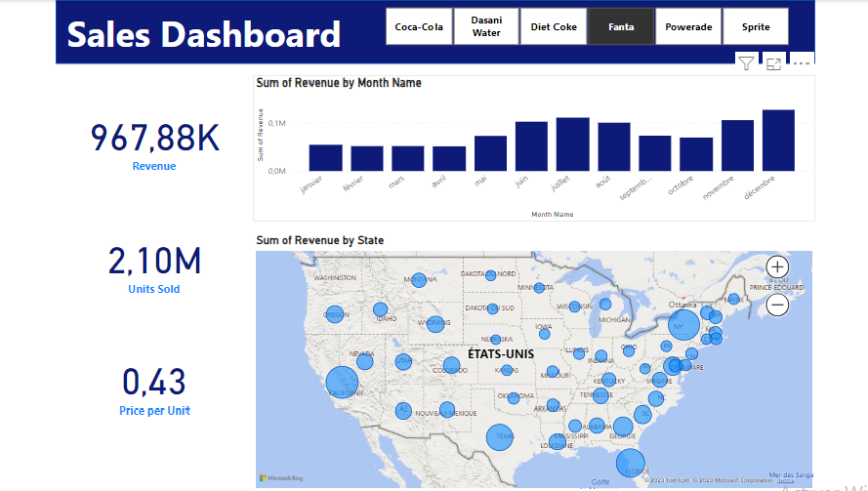The height and width of the screenshot is (491, 868).
Task: Click the décembre revenue bar
Action: pos(778,141)
